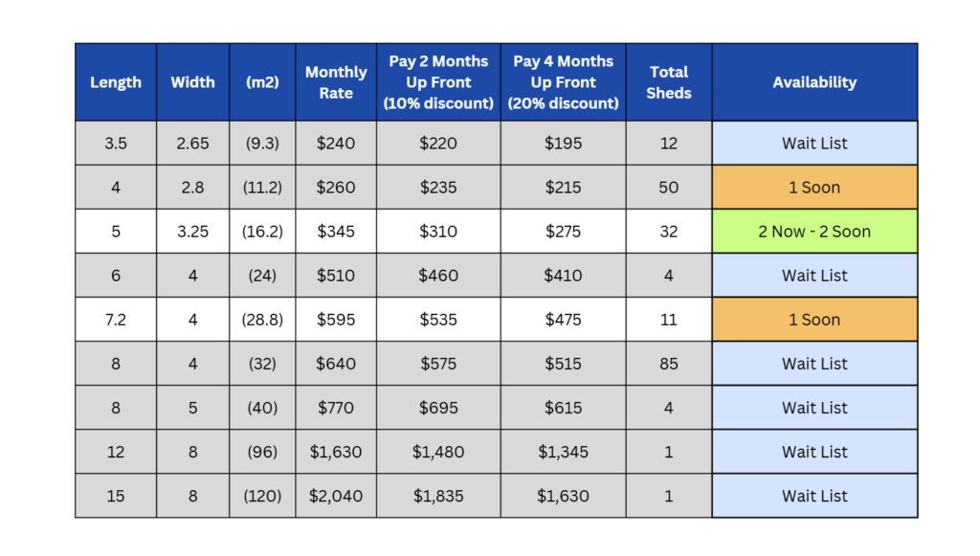Click the $2,040 monthly rate cell
Viewport: 980px width, 556px height.
click(x=336, y=496)
